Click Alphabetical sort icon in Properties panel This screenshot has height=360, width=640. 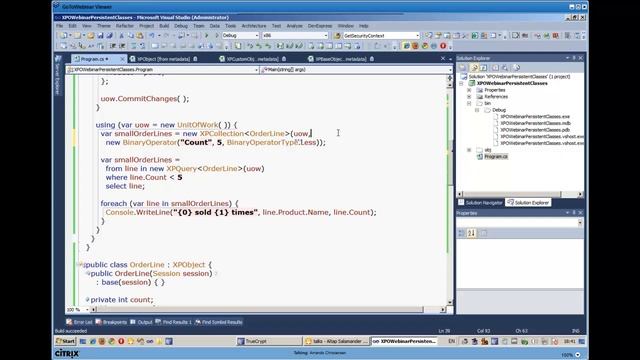(x=471, y=233)
